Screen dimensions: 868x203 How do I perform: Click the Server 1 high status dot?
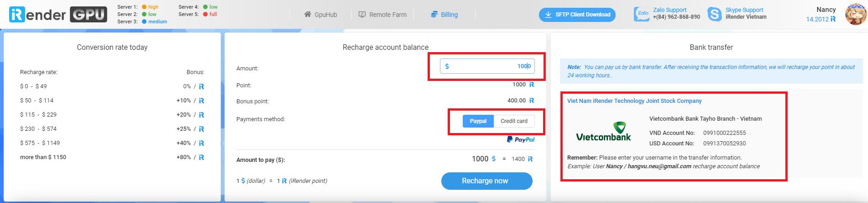click(144, 7)
